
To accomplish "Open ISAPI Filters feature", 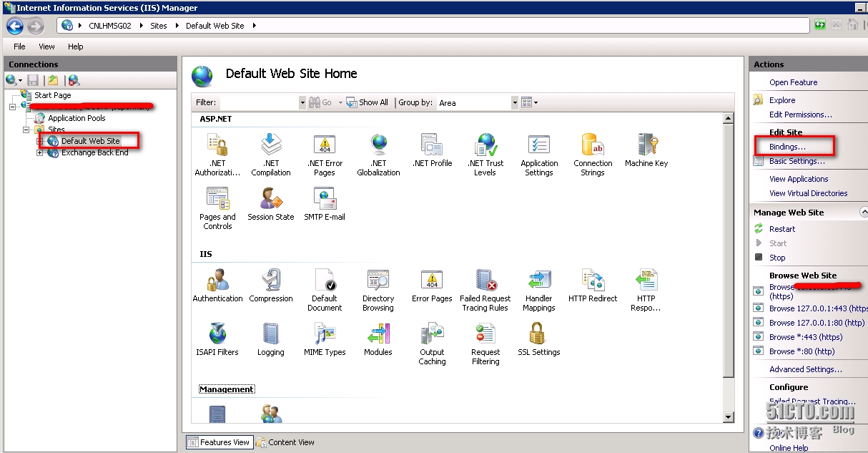I will pyautogui.click(x=217, y=339).
